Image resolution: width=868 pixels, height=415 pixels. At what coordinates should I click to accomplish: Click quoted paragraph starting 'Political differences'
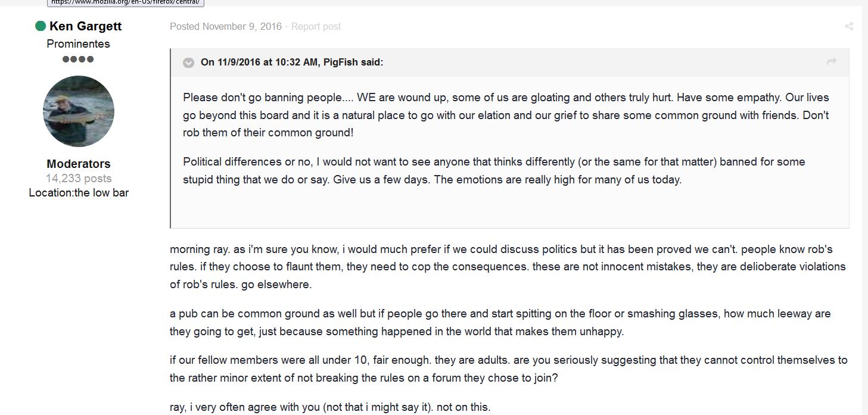(494, 170)
